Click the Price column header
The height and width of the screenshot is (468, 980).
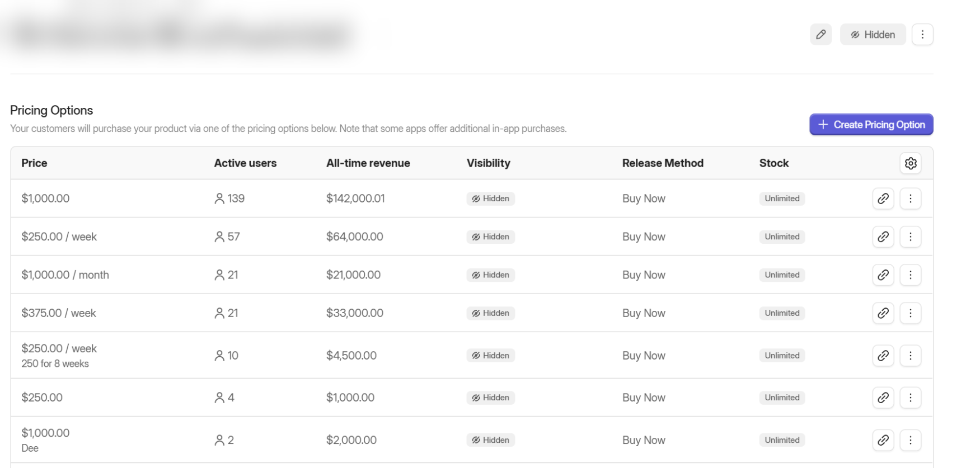(x=34, y=163)
